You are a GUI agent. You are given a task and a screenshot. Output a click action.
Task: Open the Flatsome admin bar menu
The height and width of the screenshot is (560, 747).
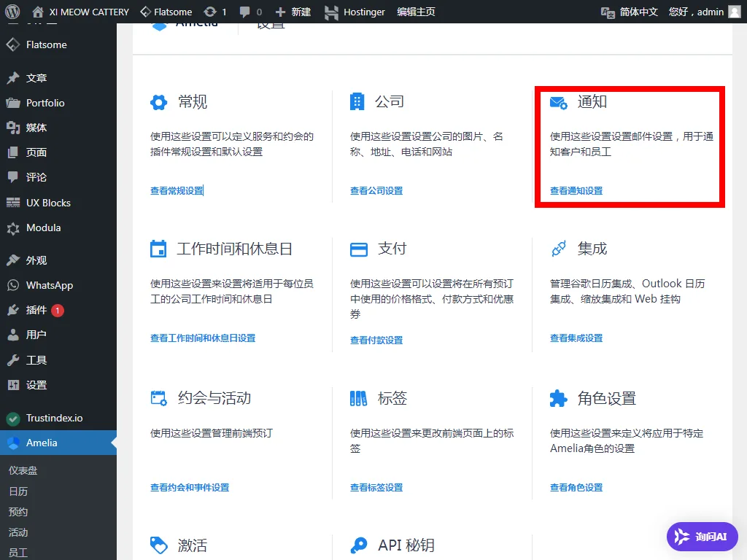tap(166, 12)
